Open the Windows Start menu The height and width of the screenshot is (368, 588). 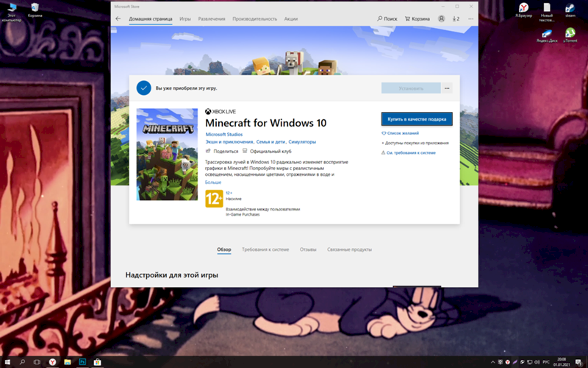pyautogui.click(x=7, y=362)
